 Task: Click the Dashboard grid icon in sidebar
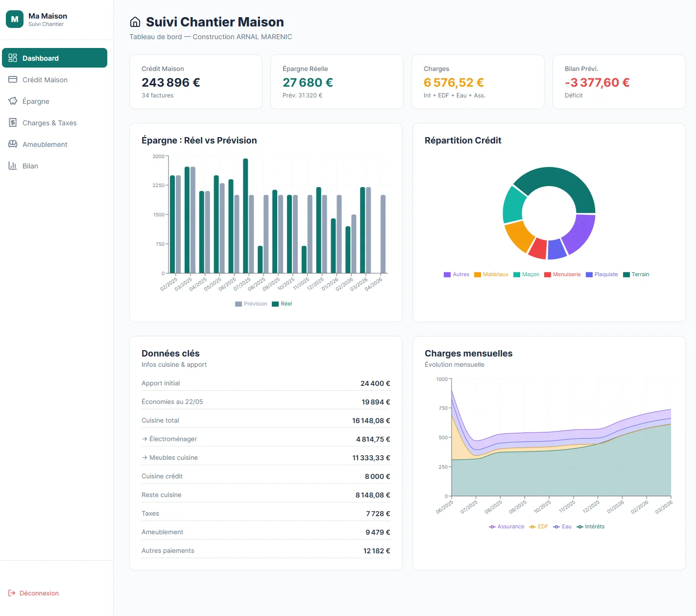[13, 58]
